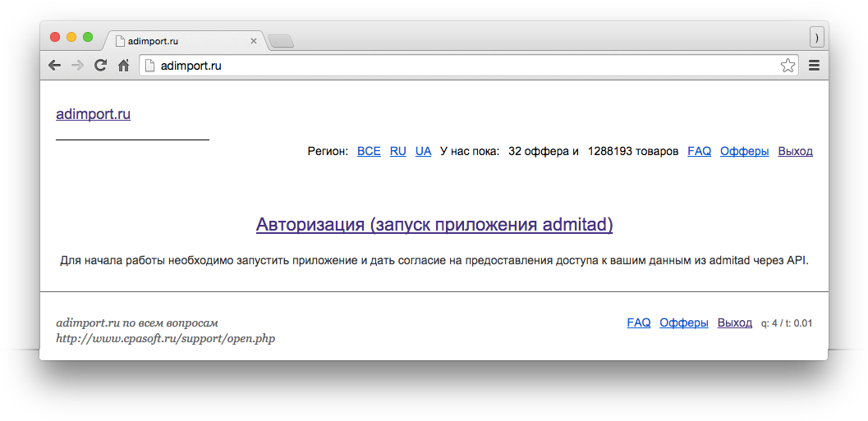Bookmark this page with star icon

[x=788, y=66]
